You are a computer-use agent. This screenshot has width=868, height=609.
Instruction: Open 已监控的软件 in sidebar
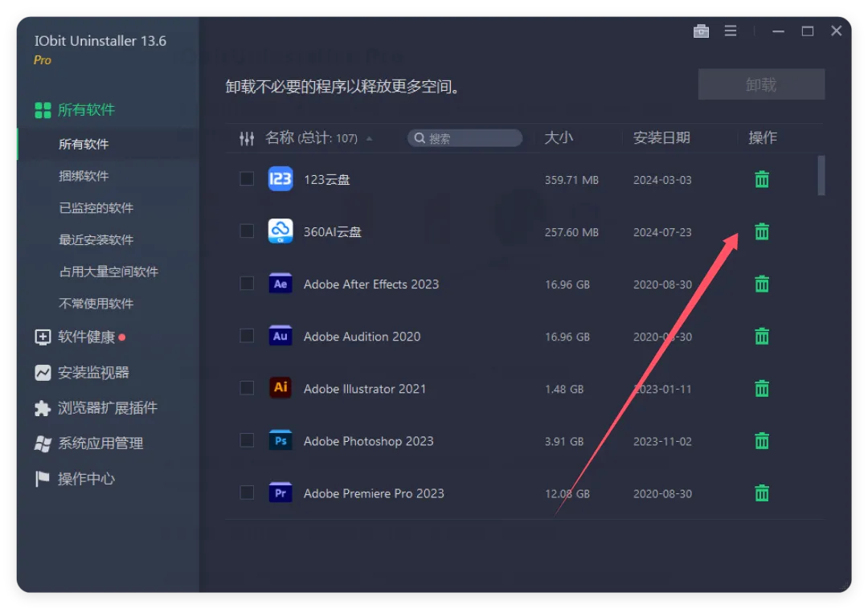(96, 208)
